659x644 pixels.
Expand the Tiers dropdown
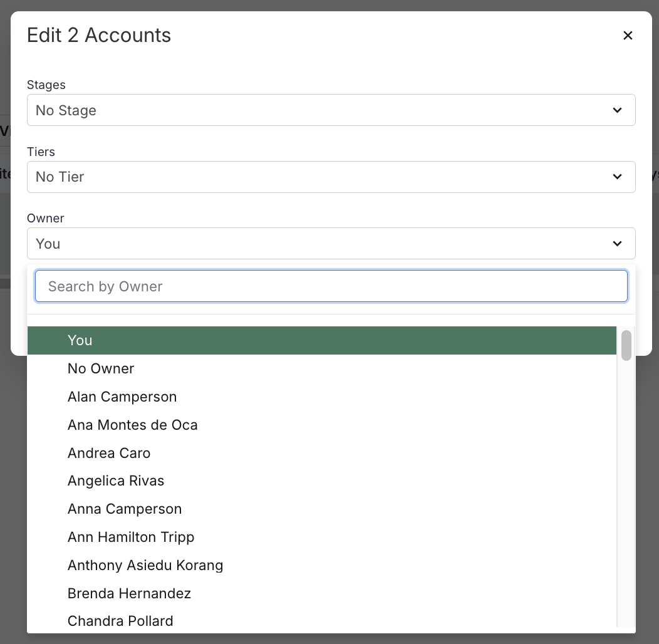point(331,177)
